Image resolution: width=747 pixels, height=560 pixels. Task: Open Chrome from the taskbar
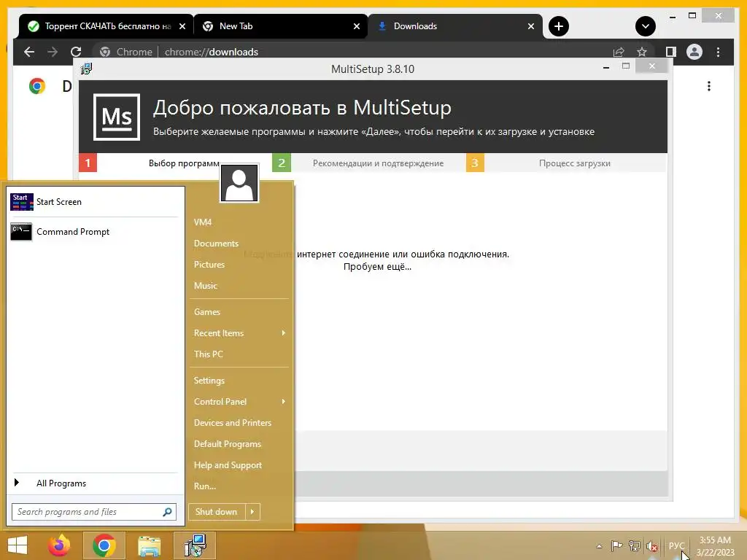tap(104, 545)
